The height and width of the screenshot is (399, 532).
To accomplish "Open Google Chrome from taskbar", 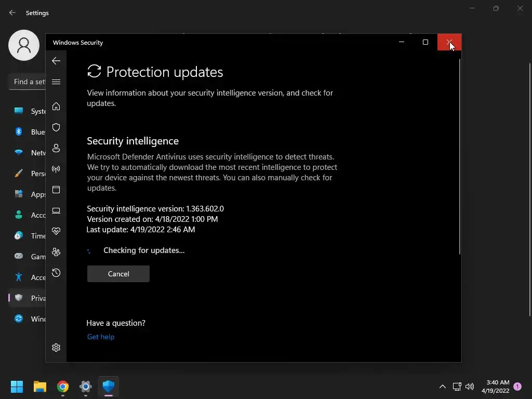I will pos(63,386).
